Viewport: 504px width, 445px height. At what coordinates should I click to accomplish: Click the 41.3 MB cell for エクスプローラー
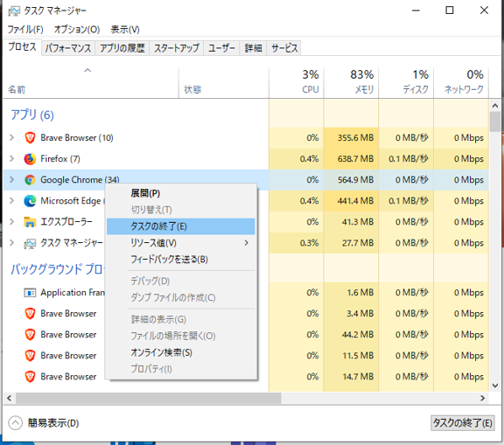352,222
